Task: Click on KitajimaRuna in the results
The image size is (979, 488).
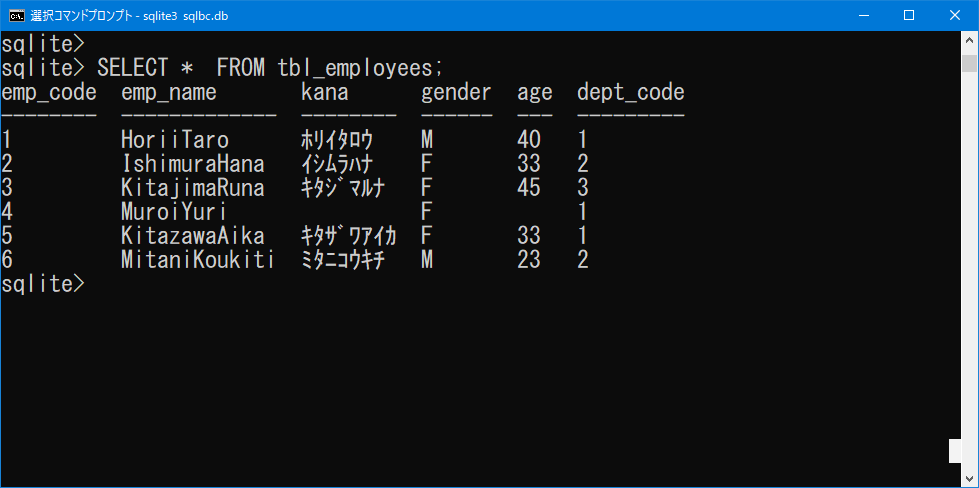Action: click(193, 188)
